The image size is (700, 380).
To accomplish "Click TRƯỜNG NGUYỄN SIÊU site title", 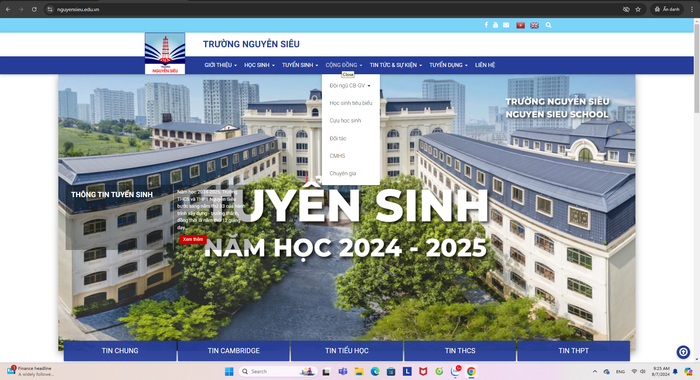I will click(x=251, y=44).
